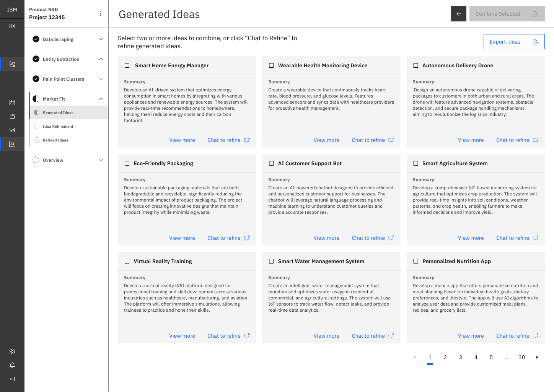This screenshot has width=554, height=392.
Task: Switch to Idea Refinement in Market Fit
Action: coord(58,126)
